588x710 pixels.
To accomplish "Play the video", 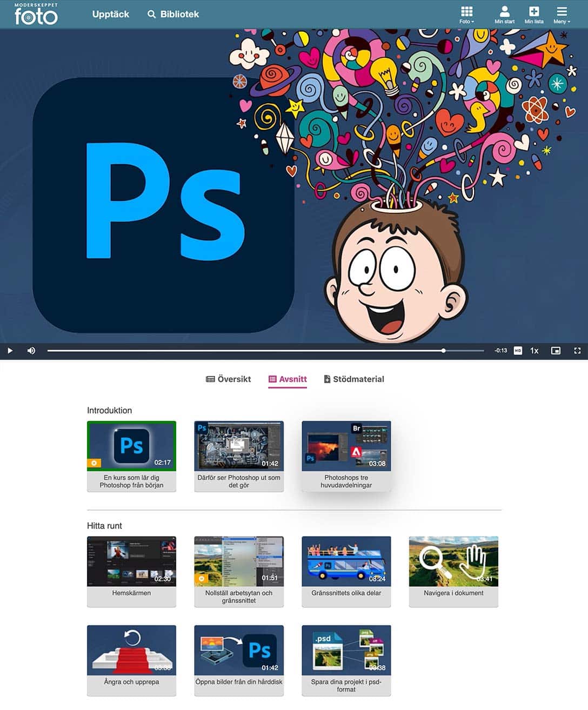I will (10, 351).
